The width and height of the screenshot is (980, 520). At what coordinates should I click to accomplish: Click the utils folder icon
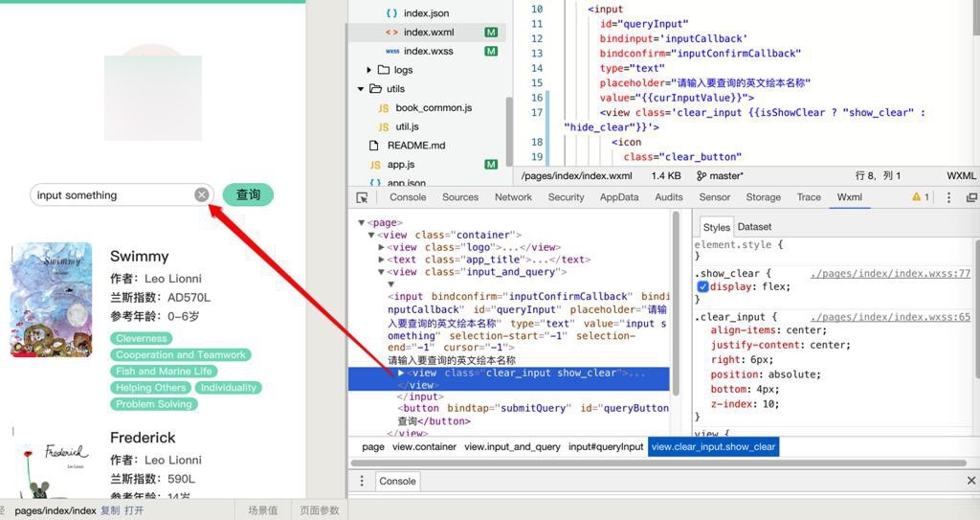[375, 89]
